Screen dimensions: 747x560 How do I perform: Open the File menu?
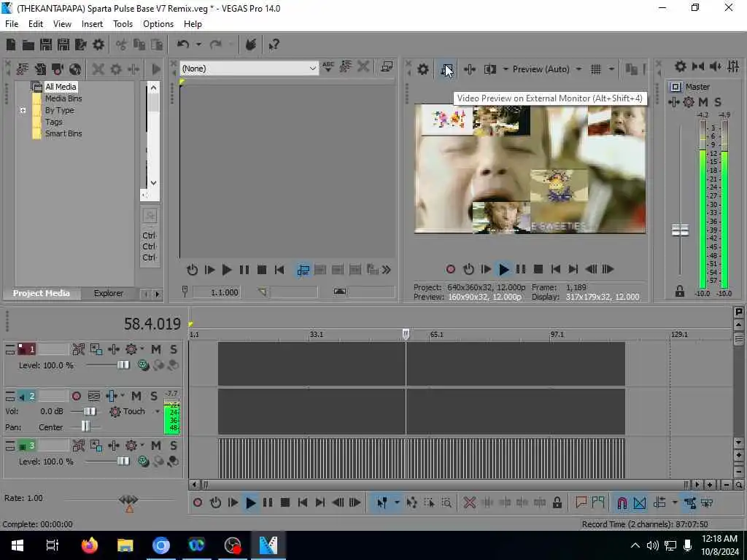(x=12, y=24)
